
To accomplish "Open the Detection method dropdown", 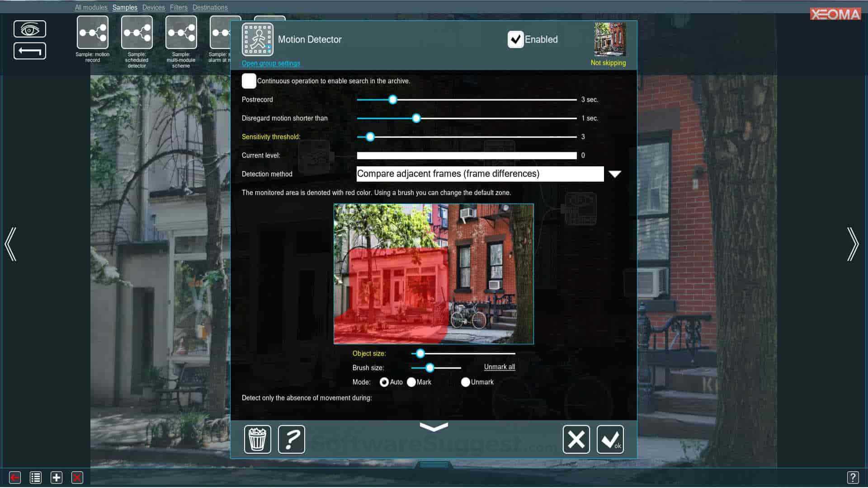I will point(480,174).
